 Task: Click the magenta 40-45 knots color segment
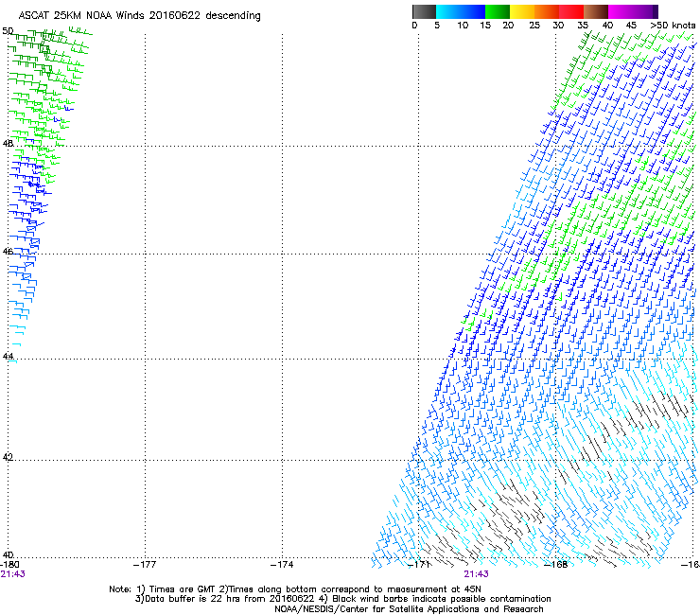[x=621, y=11]
